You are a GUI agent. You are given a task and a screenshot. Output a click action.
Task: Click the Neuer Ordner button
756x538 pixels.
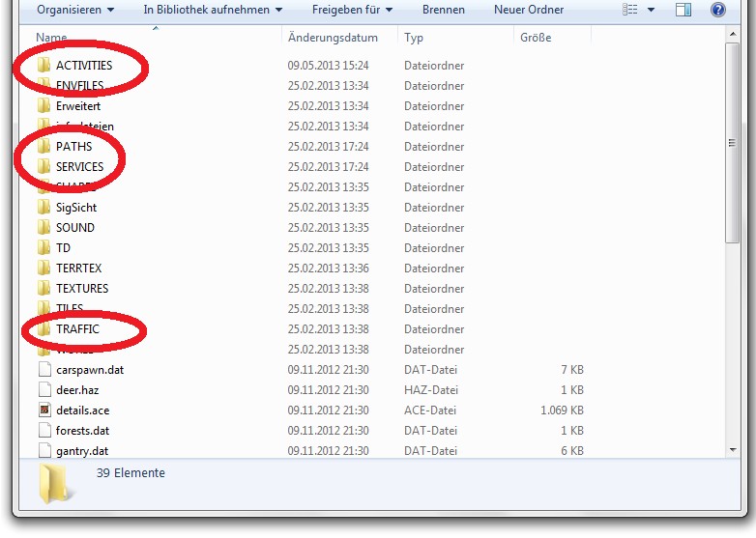[x=527, y=10]
